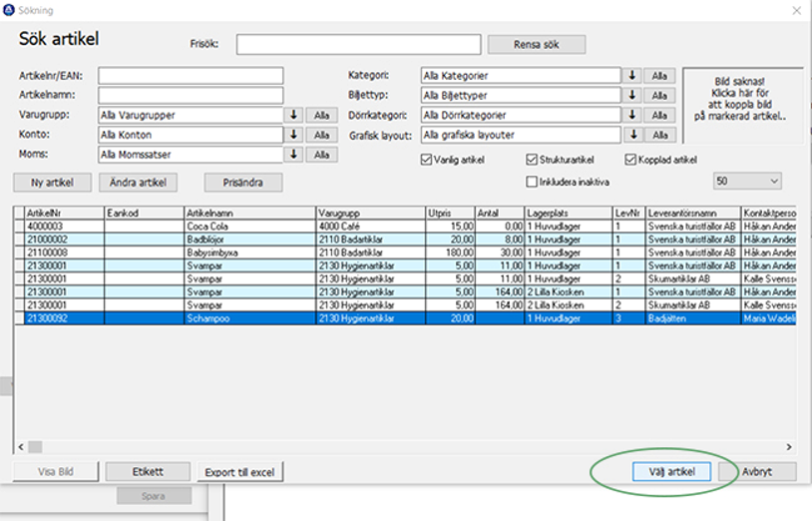Sort by the Artikelnamn column header
The height and width of the screenshot is (521, 812).
[250, 213]
